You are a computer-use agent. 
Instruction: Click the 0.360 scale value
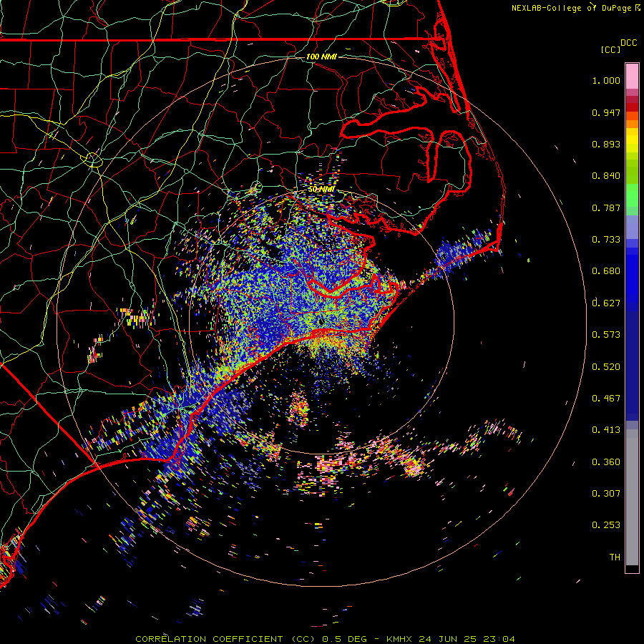[606, 462]
